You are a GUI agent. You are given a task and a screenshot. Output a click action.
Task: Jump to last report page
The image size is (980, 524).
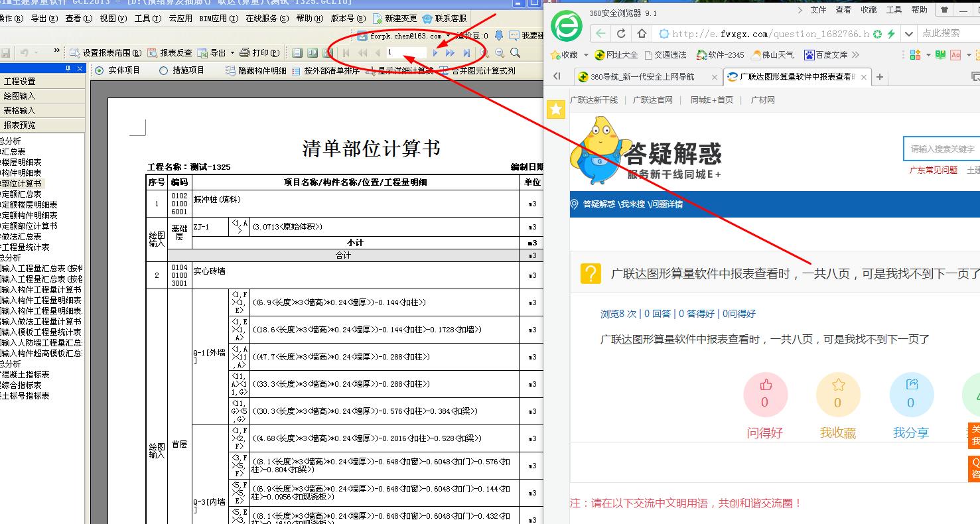(x=466, y=53)
